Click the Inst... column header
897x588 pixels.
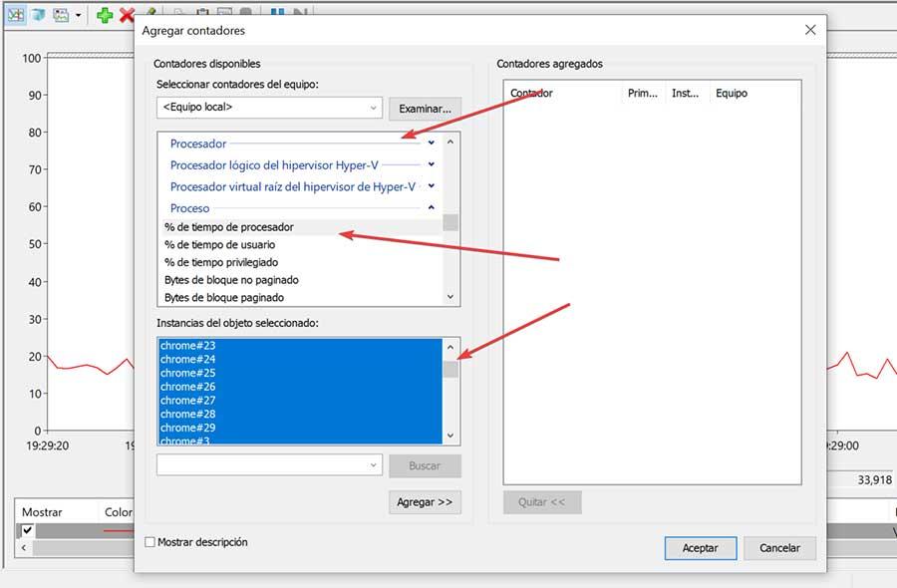[x=687, y=94]
